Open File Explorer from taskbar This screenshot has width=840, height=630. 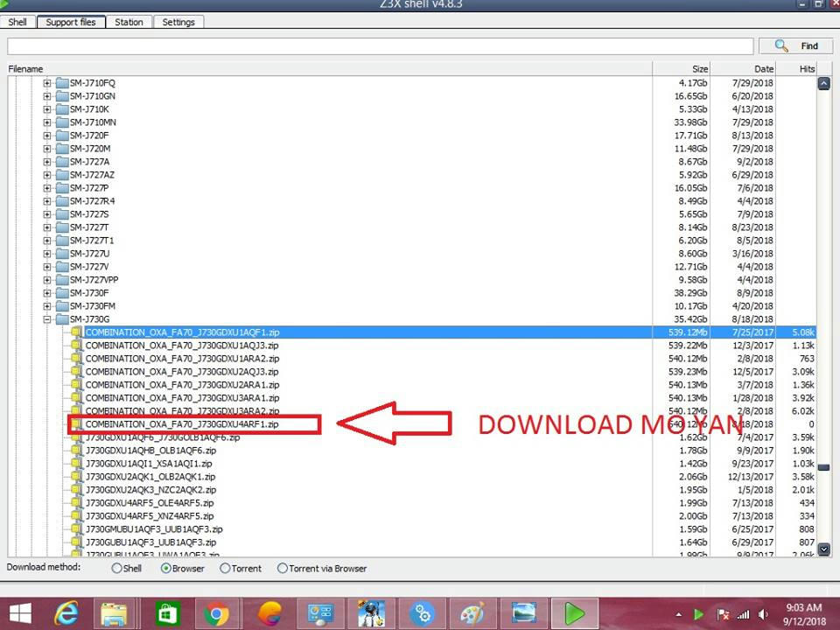click(114, 613)
